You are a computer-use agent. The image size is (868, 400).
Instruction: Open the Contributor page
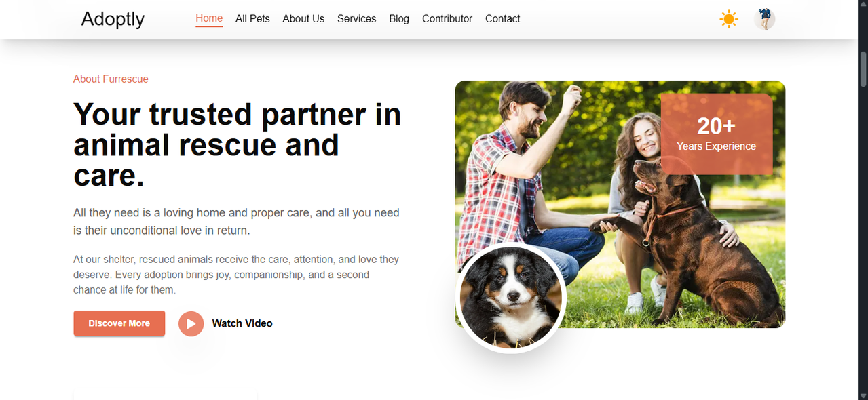(447, 19)
